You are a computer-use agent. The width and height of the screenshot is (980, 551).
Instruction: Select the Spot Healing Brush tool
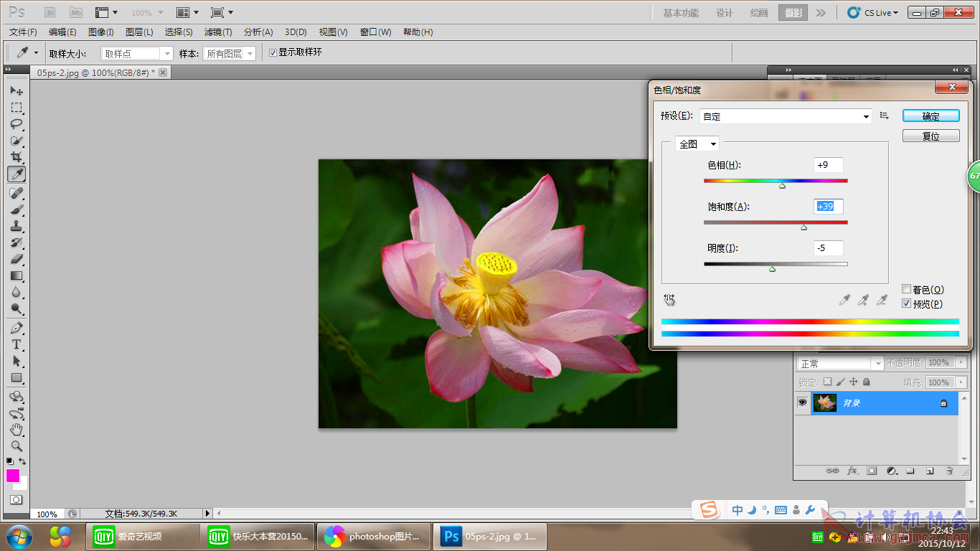point(17,193)
